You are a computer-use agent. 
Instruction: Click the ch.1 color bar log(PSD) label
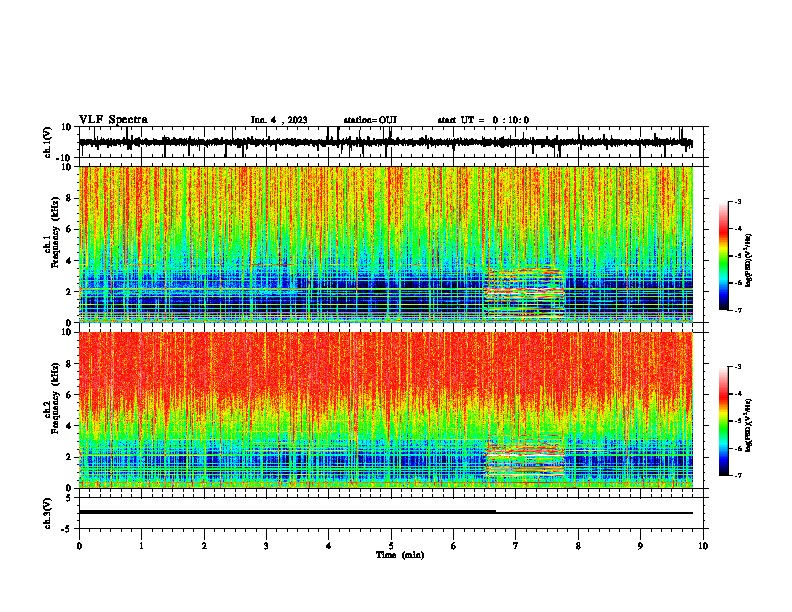(748, 261)
